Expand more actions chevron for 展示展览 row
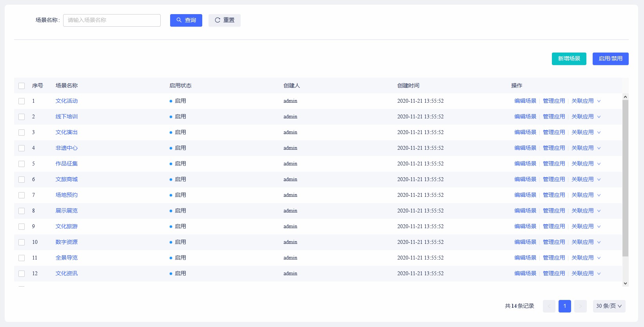The height and width of the screenshot is (327, 644). point(599,211)
